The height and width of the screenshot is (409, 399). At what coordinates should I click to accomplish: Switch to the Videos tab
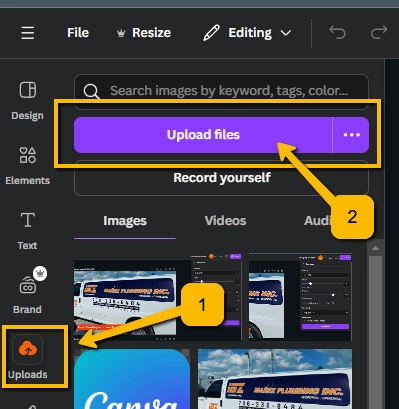(225, 221)
